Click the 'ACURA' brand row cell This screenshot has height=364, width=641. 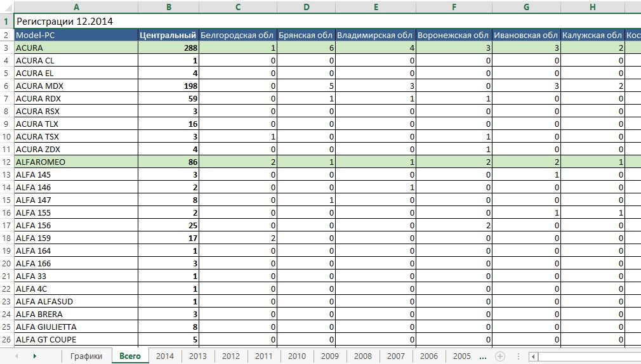click(x=76, y=48)
